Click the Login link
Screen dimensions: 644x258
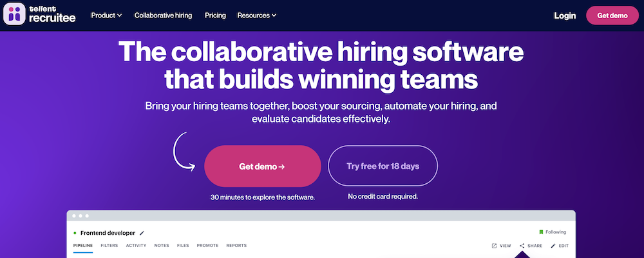click(x=565, y=15)
